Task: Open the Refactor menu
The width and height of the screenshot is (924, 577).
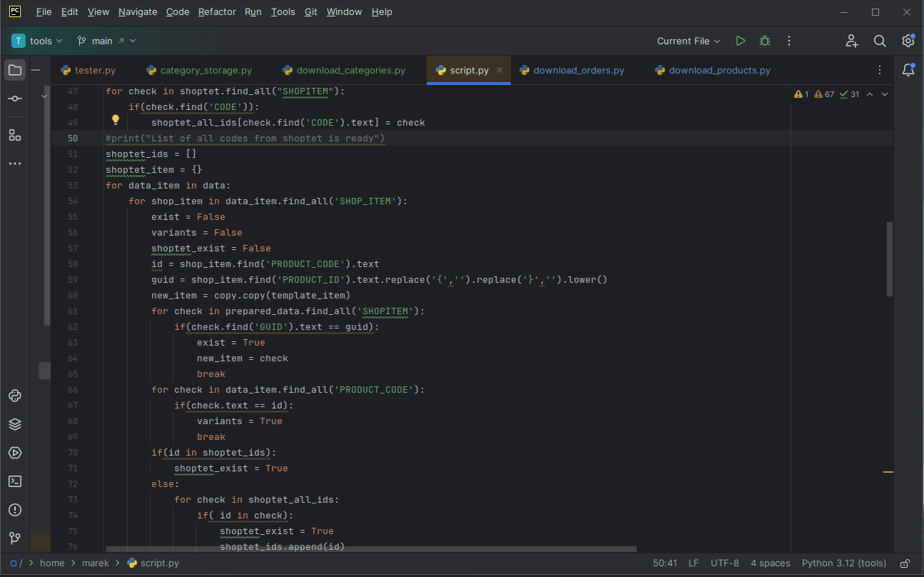Action: point(217,12)
